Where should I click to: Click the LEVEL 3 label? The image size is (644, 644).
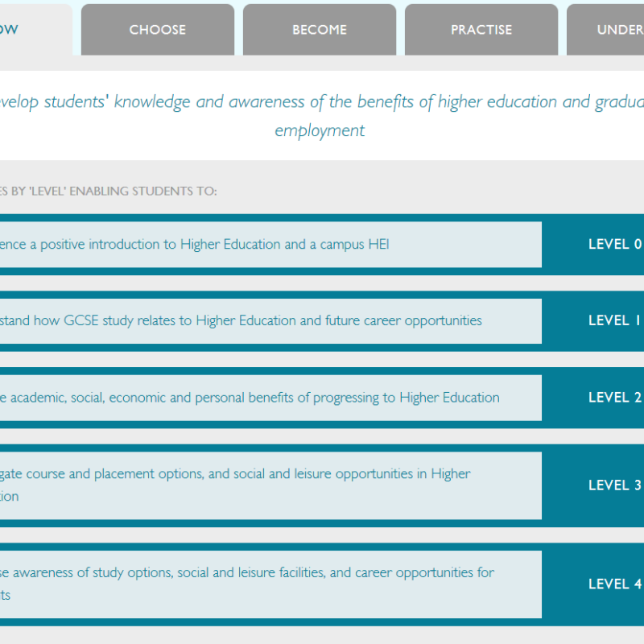[x=615, y=485]
